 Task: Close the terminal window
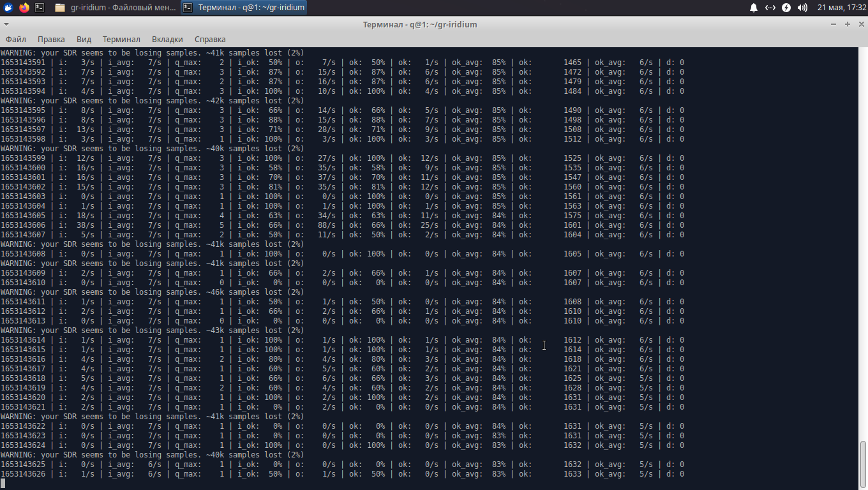point(861,24)
